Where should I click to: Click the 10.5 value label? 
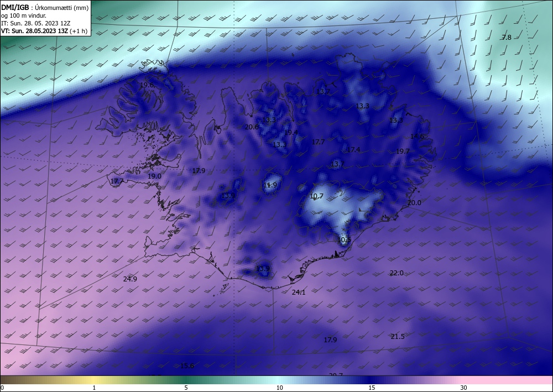[x=344, y=240]
